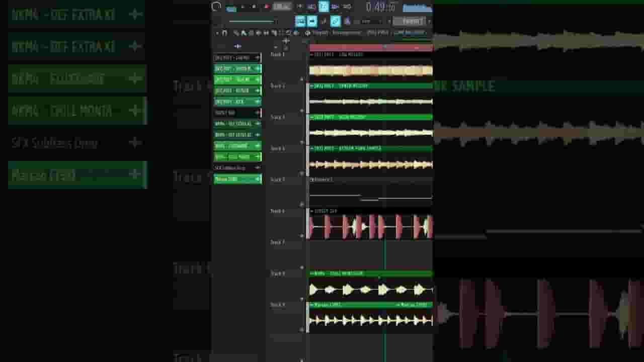Stop playback with the transport Stop button

point(254,7)
